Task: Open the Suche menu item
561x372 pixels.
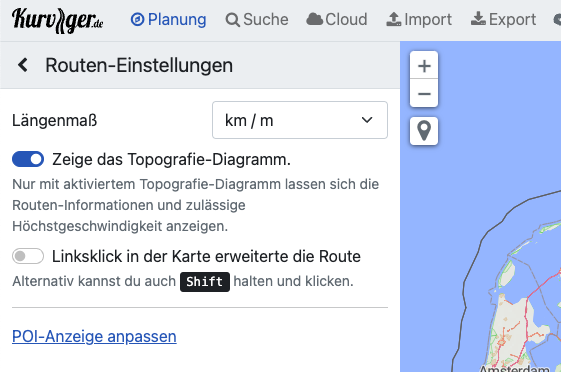Action: coord(257,20)
